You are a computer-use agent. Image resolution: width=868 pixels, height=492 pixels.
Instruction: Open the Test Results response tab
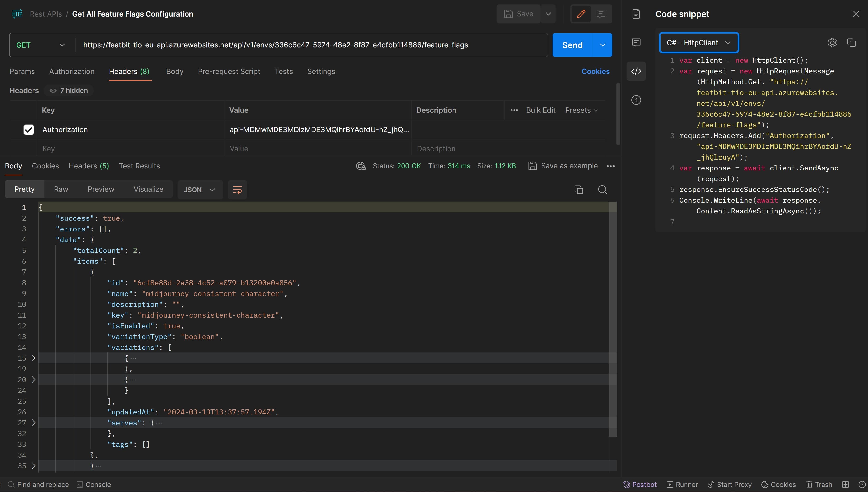139,166
